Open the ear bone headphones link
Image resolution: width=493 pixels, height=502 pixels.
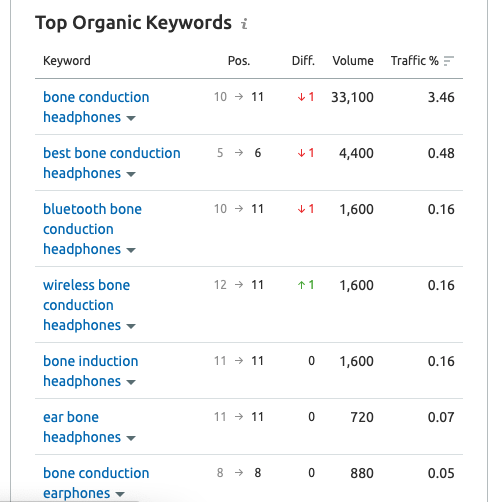(82, 427)
